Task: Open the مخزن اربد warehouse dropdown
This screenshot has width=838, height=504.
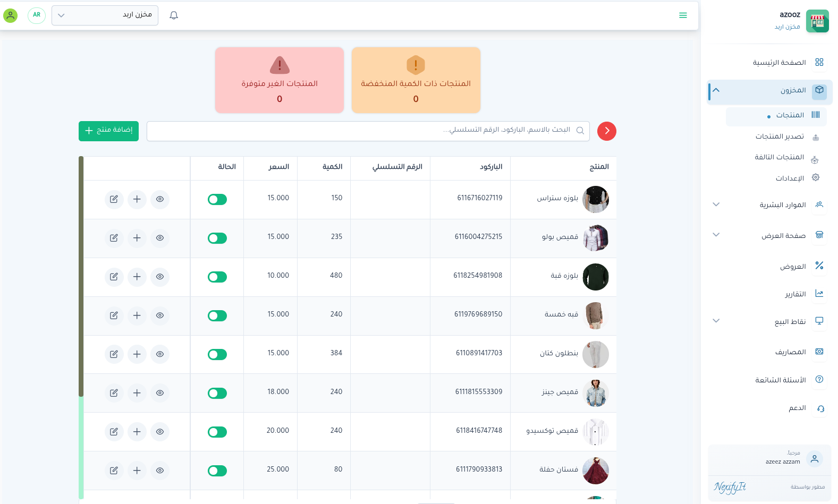Action: [x=105, y=15]
